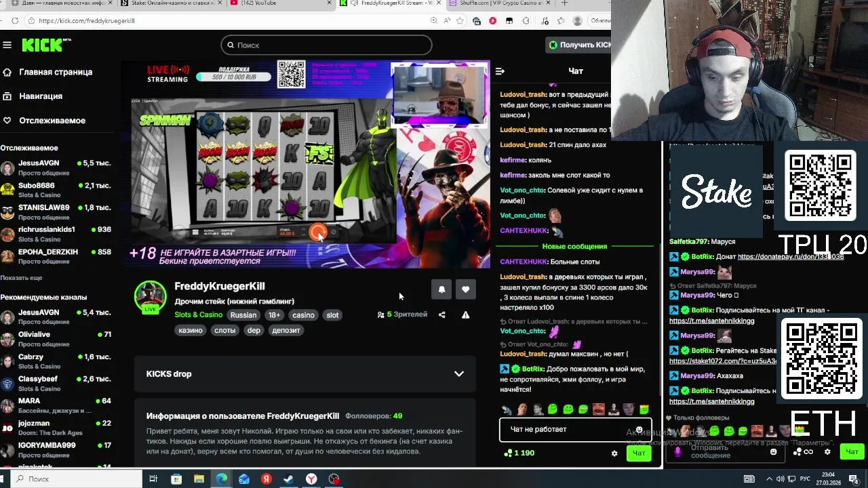Select the 18+ tag
The height and width of the screenshot is (488, 868).
[x=274, y=315]
